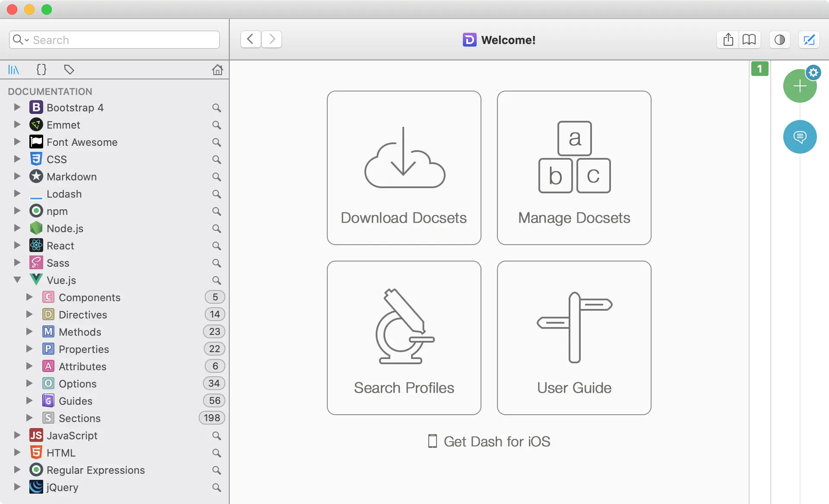
Task: Open the blue chat bubble button
Action: coord(800,137)
